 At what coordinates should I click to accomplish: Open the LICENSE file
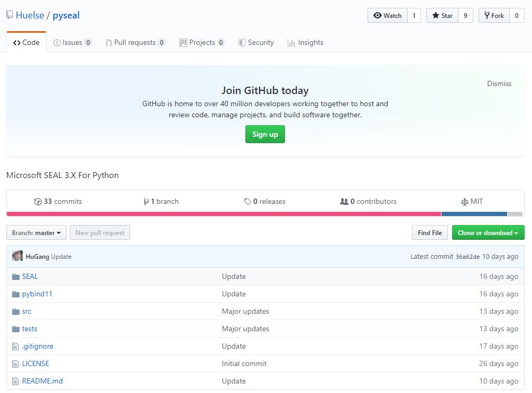click(x=35, y=363)
